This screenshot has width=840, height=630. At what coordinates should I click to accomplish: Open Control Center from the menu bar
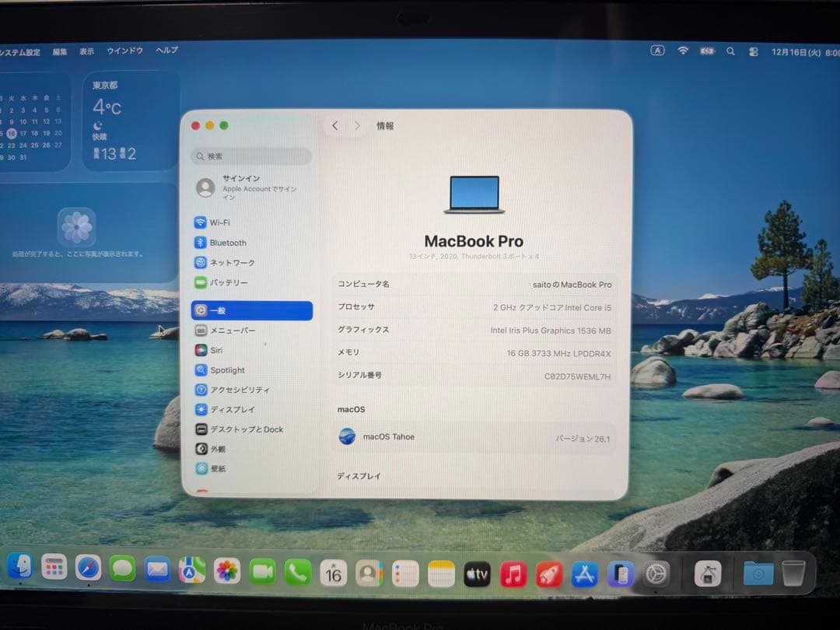point(752,50)
